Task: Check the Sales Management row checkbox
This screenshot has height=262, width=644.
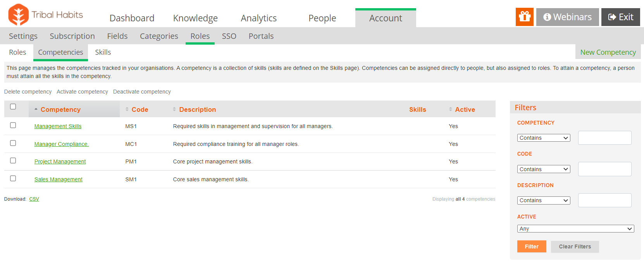Action: click(13, 179)
